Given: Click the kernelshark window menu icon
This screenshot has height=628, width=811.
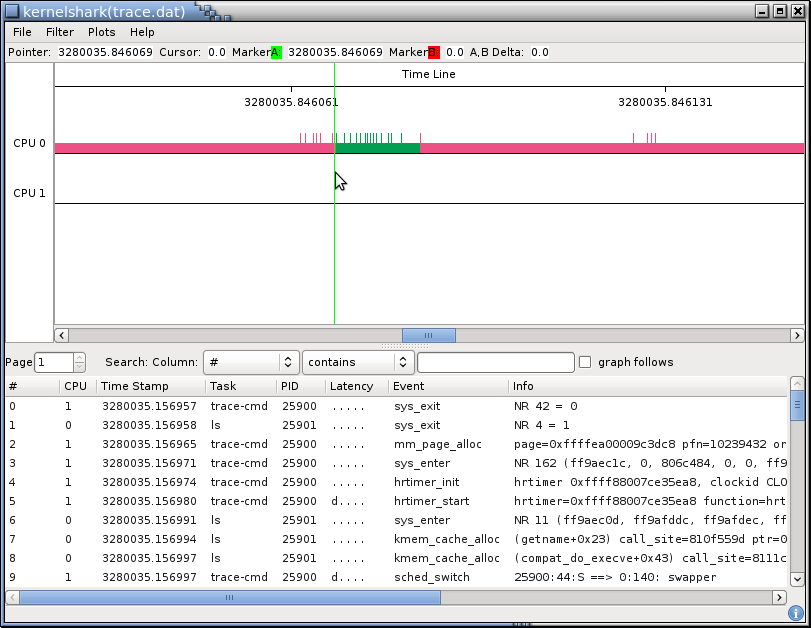Looking at the screenshot, I should coord(12,11).
